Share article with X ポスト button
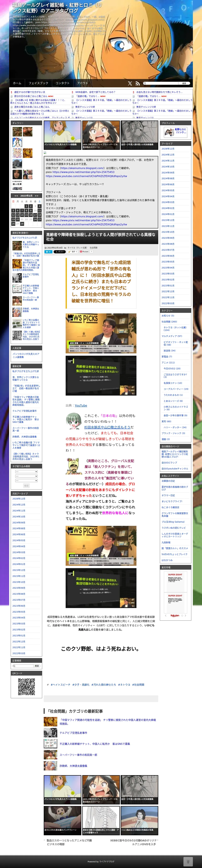Screen dimensions: 202x868 tap(60, 252)
